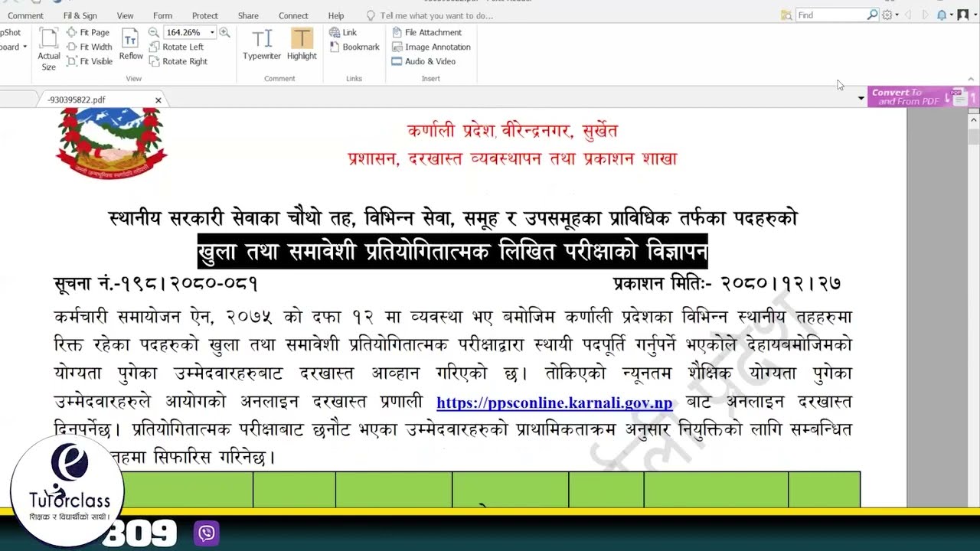
Task: Insert a Link
Action: tap(343, 32)
